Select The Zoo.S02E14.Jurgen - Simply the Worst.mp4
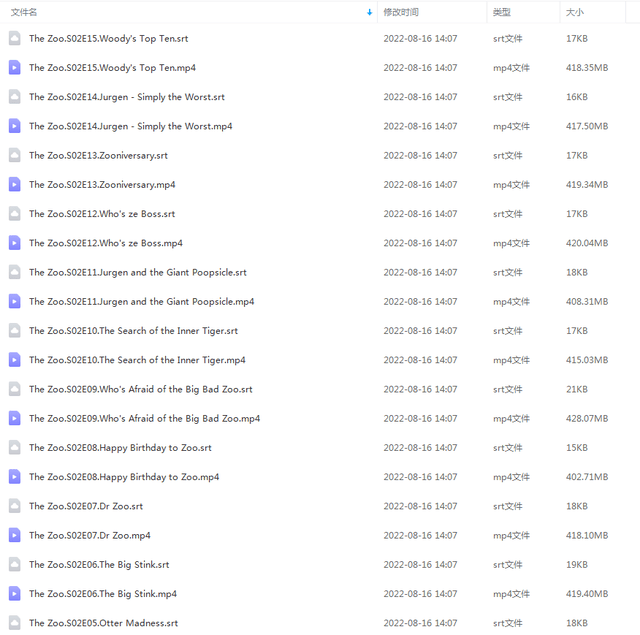This screenshot has height=635, width=640. pyautogui.click(x=131, y=127)
